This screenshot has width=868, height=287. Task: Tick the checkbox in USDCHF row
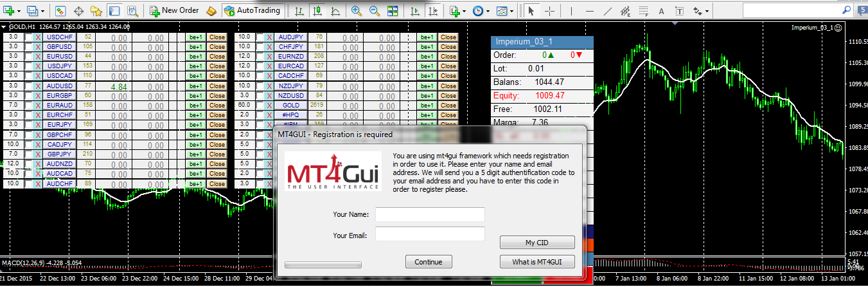click(28, 37)
